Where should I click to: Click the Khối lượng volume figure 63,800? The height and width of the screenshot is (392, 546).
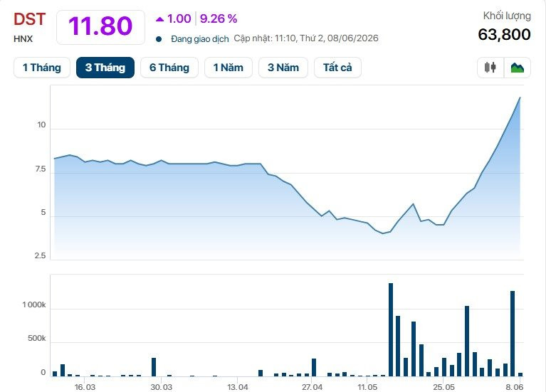504,34
